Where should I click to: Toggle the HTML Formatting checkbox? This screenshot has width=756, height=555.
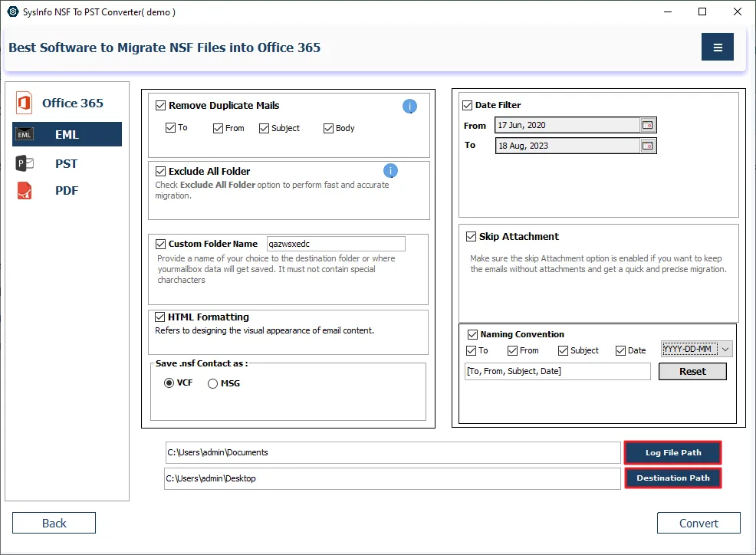(x=160, y=317)
